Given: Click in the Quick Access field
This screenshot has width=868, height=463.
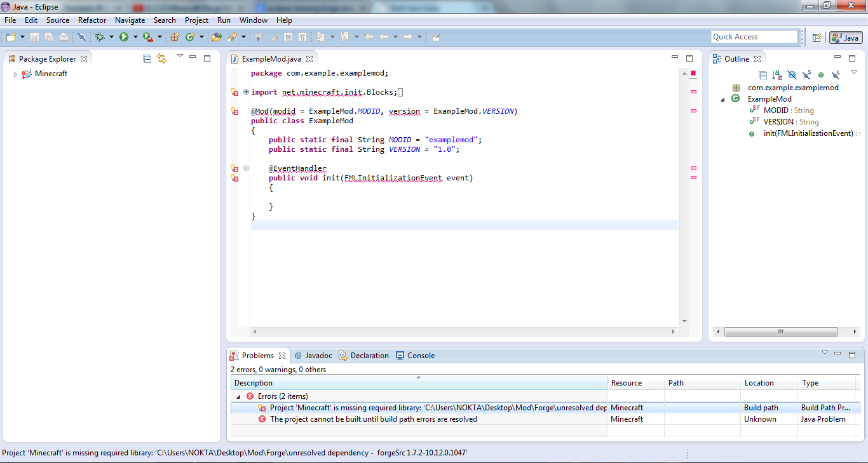Looking at the screenshot, I should 754,37.
